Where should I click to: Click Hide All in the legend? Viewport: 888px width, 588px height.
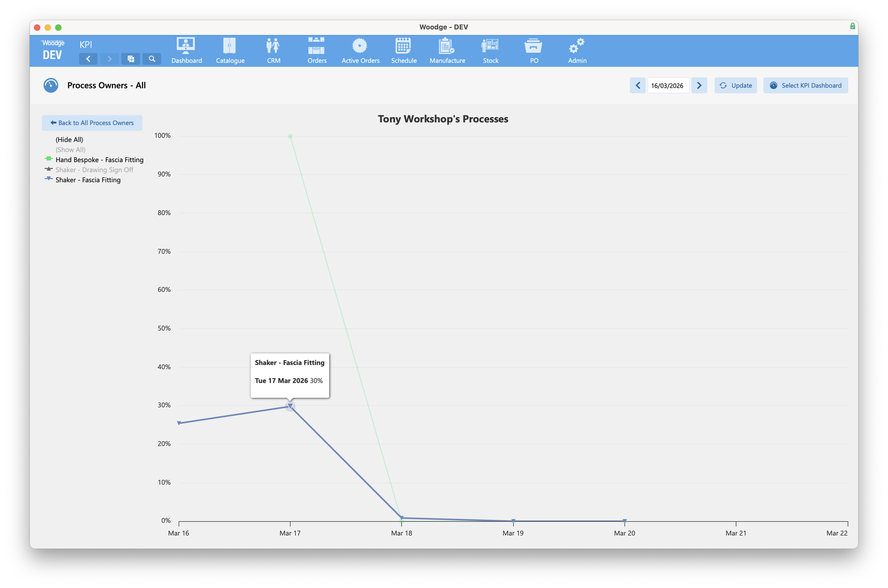69,139
